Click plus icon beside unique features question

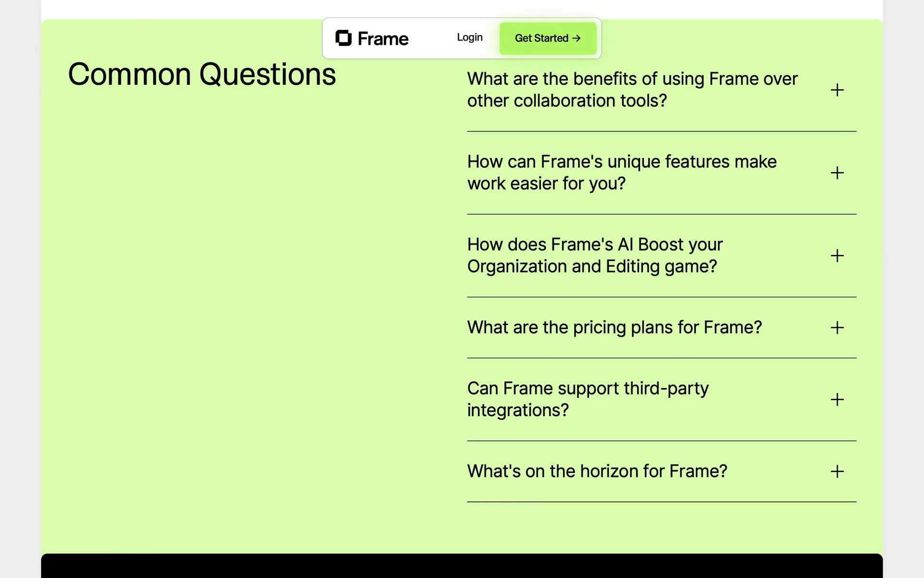[837, 173]
